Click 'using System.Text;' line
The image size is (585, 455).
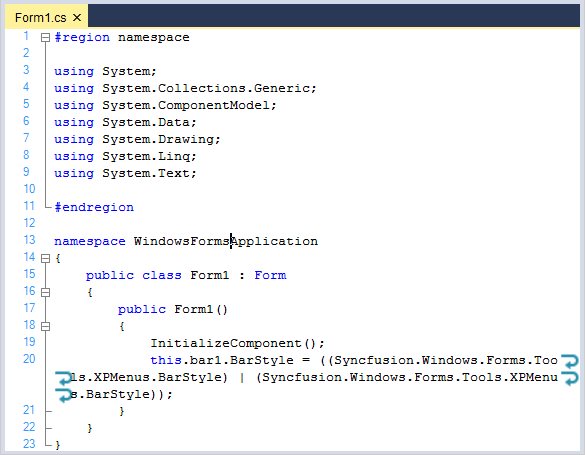click(125, 173)
